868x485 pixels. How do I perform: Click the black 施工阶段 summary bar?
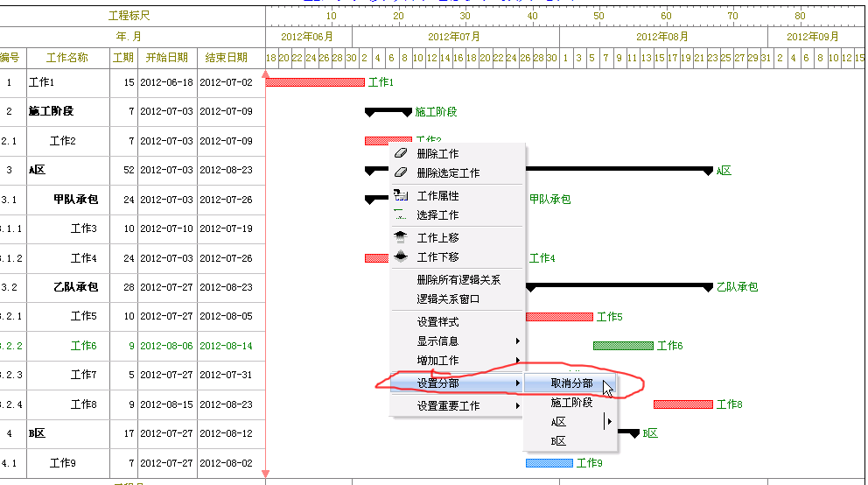388,112
